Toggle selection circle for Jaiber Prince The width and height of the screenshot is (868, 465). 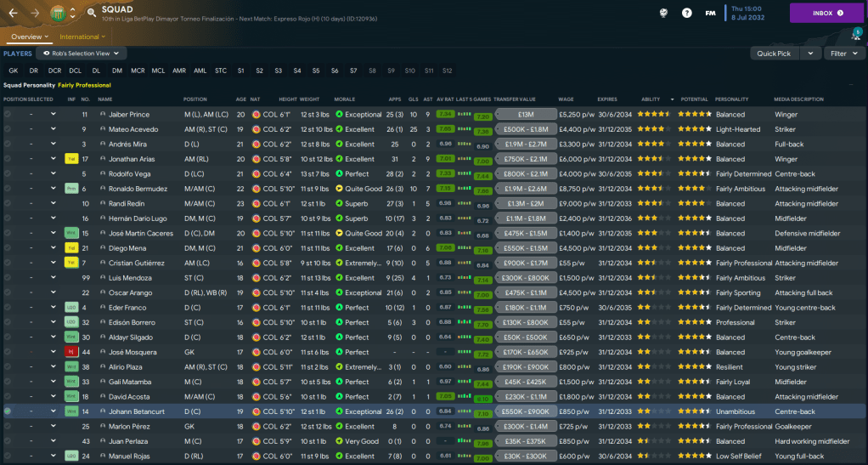8,115
